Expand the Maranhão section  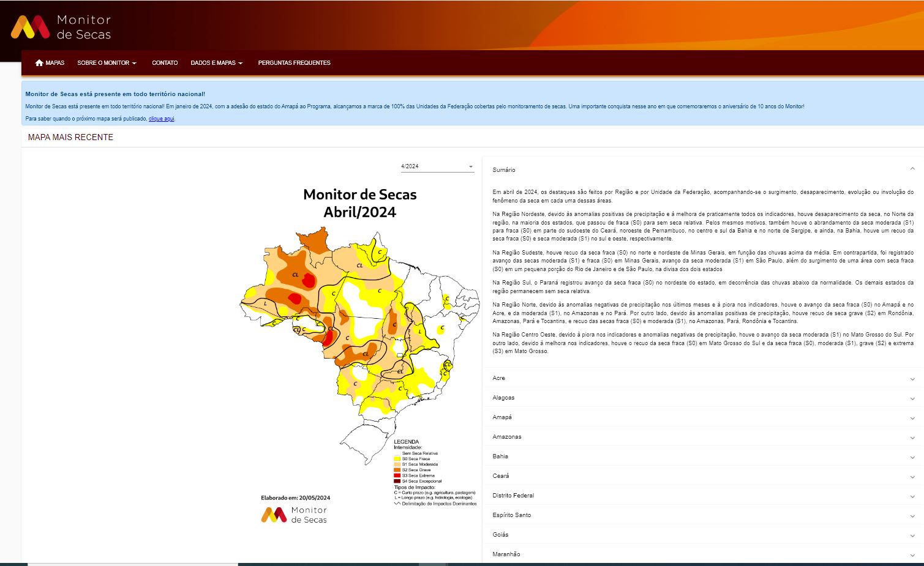(x=703, y=554)
